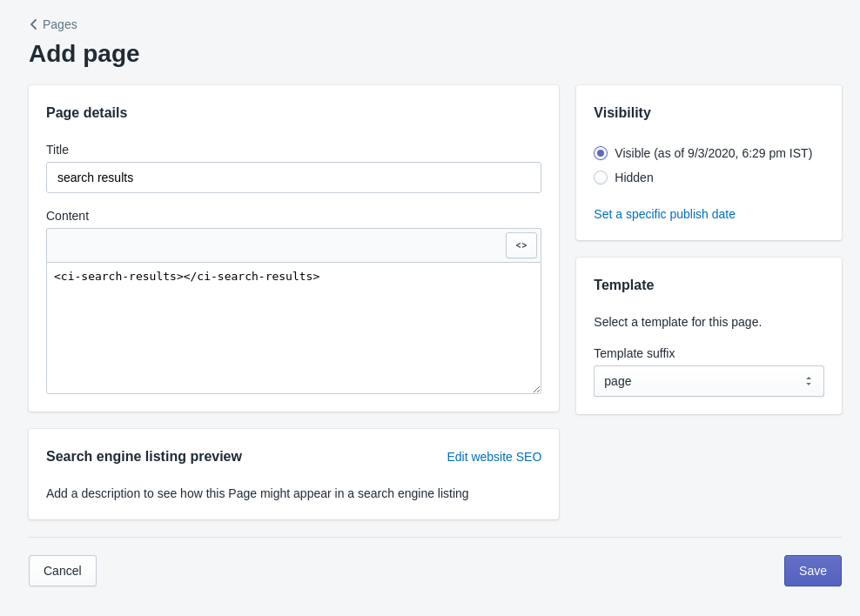Click inside the Content editor
This screenshot has height=616, width=860.
click(293, 331)
